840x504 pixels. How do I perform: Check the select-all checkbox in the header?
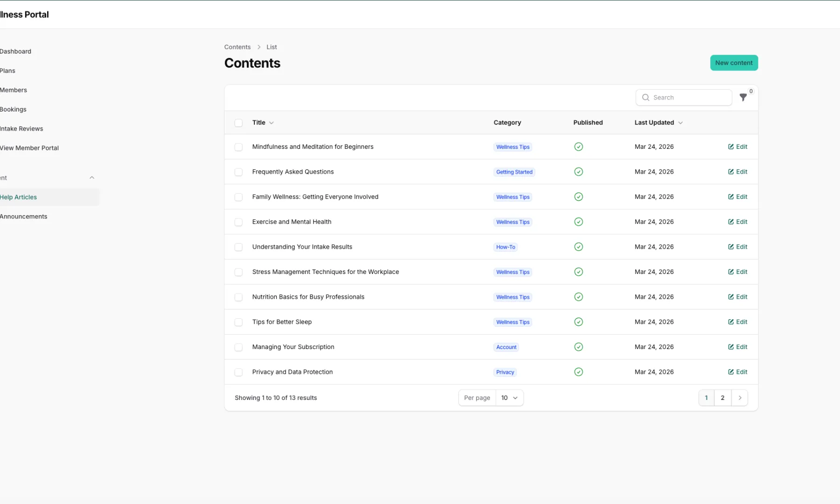pyautogui.click(x=238, y=123)
